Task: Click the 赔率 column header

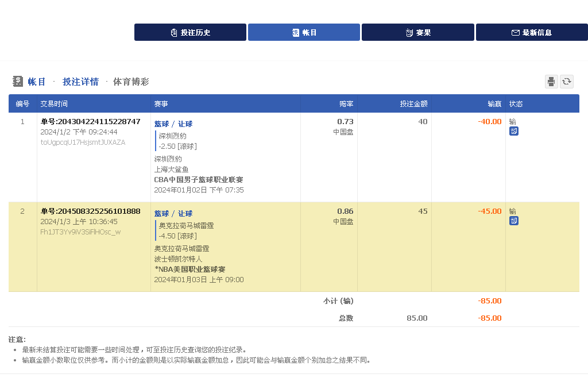Action: (x=346, y=104)
